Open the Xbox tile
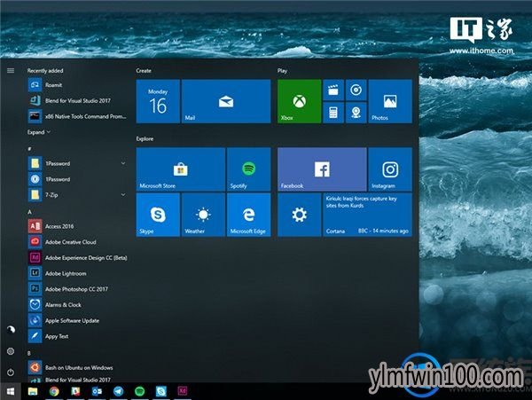 (300, 101)
